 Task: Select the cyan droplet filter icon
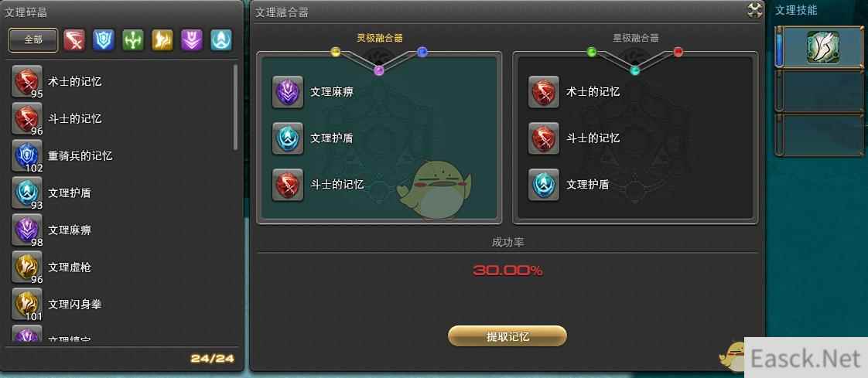coord(221,40)
